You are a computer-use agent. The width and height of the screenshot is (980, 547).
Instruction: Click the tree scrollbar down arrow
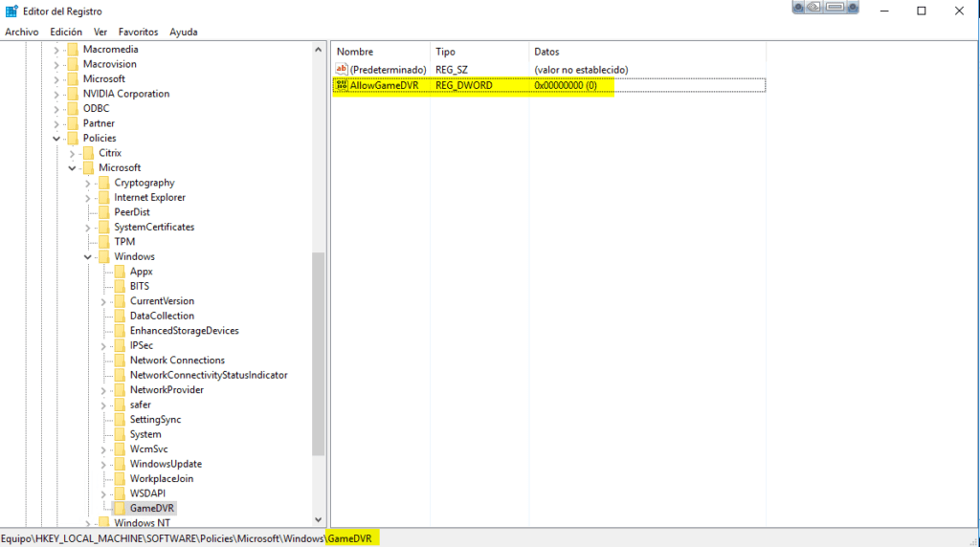pos(318,519)
